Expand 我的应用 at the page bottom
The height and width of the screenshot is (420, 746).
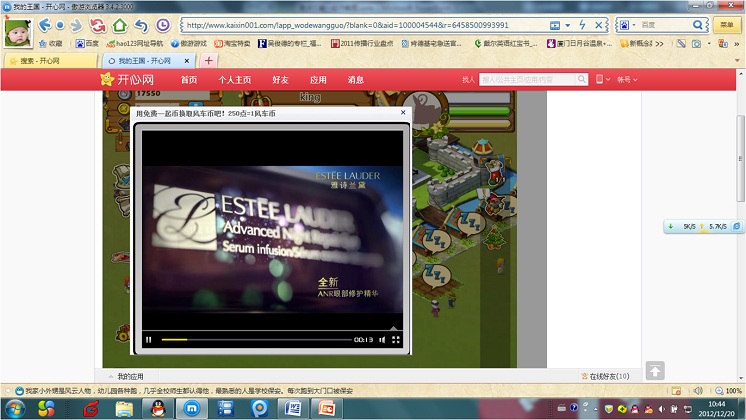coord(126,376)
